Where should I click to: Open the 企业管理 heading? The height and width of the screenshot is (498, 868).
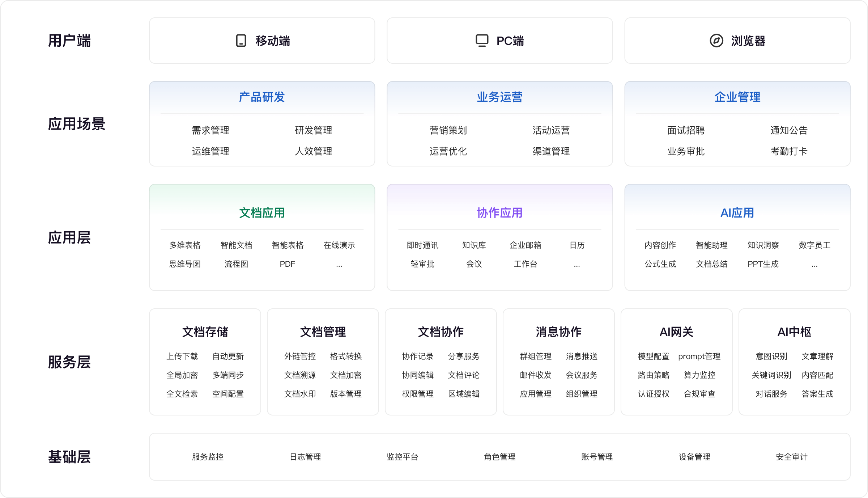click(x=737, y=97)
